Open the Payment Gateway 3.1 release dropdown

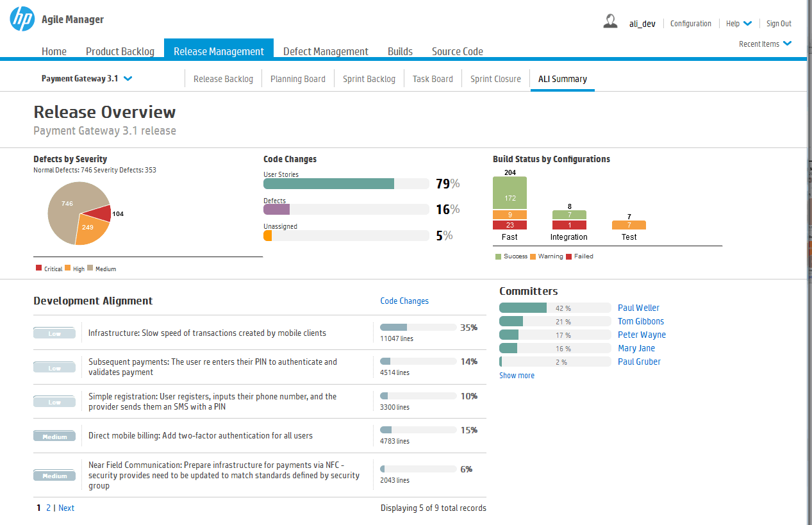[x=87, y=79]
